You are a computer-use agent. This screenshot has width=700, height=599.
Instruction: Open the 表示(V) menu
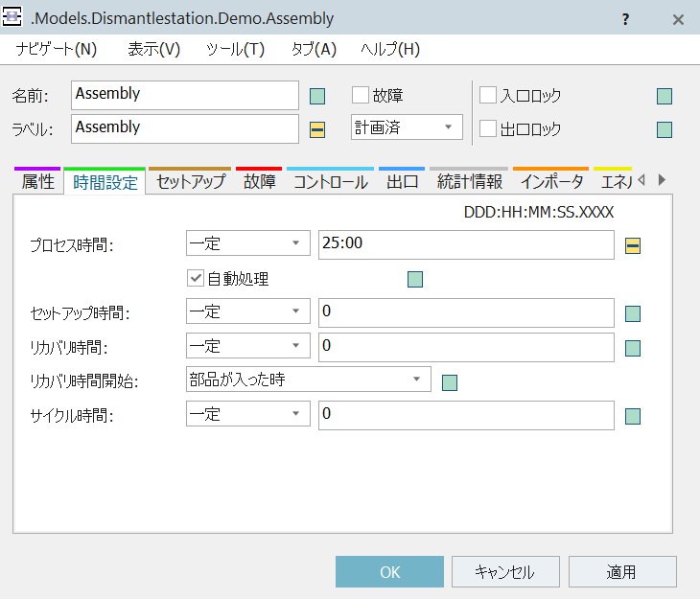pos(153,49)
